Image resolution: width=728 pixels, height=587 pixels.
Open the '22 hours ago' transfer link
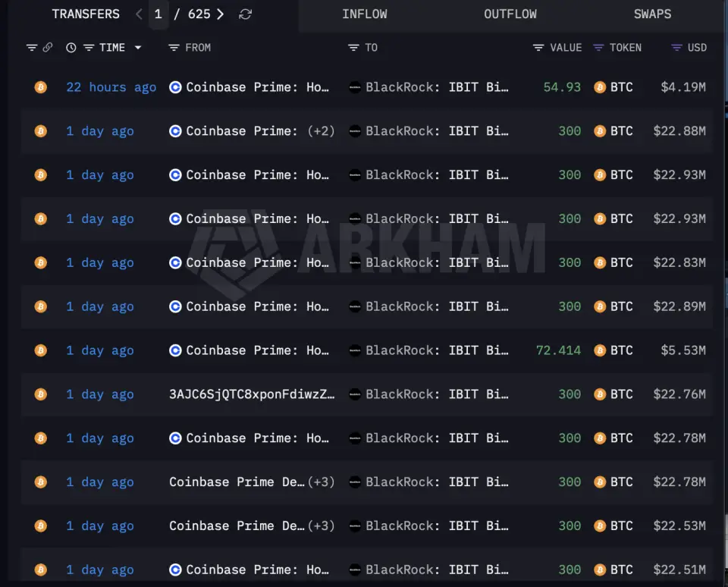coord(111,87)
